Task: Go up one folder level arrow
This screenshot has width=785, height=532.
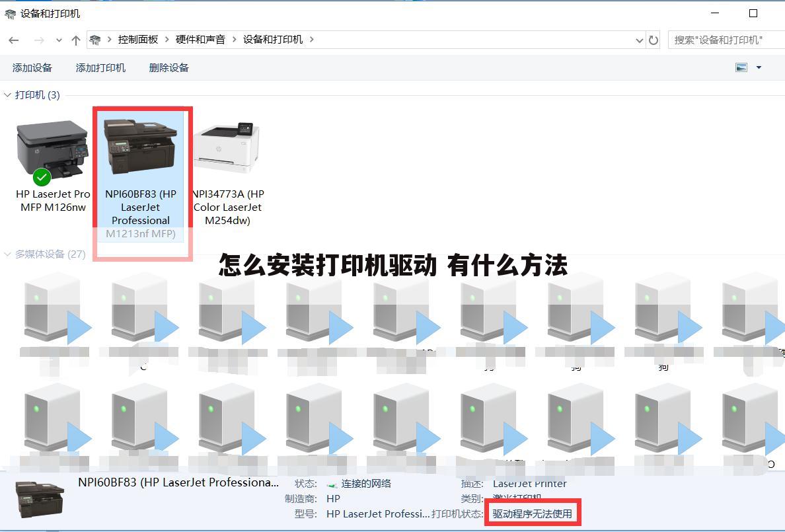Action: coord(75,40)
